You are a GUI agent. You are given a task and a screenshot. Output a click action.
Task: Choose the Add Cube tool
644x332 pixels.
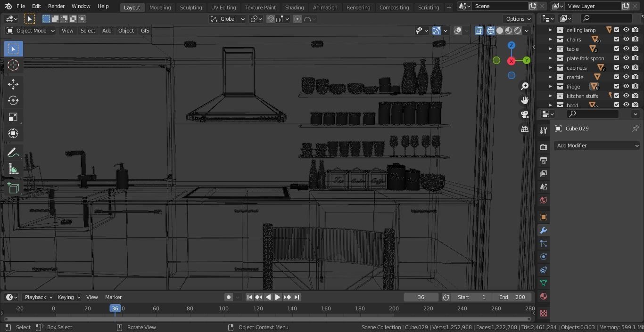tap(13, 188)
